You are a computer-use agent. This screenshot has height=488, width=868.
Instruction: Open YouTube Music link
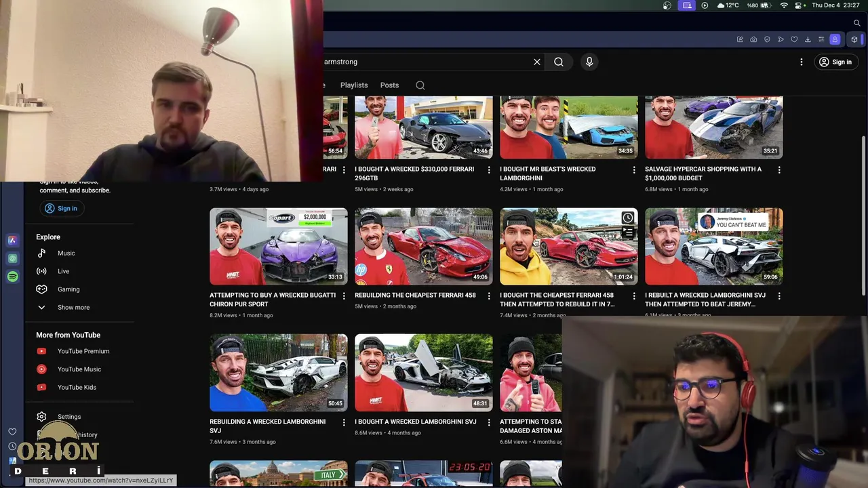coord(79,369)
